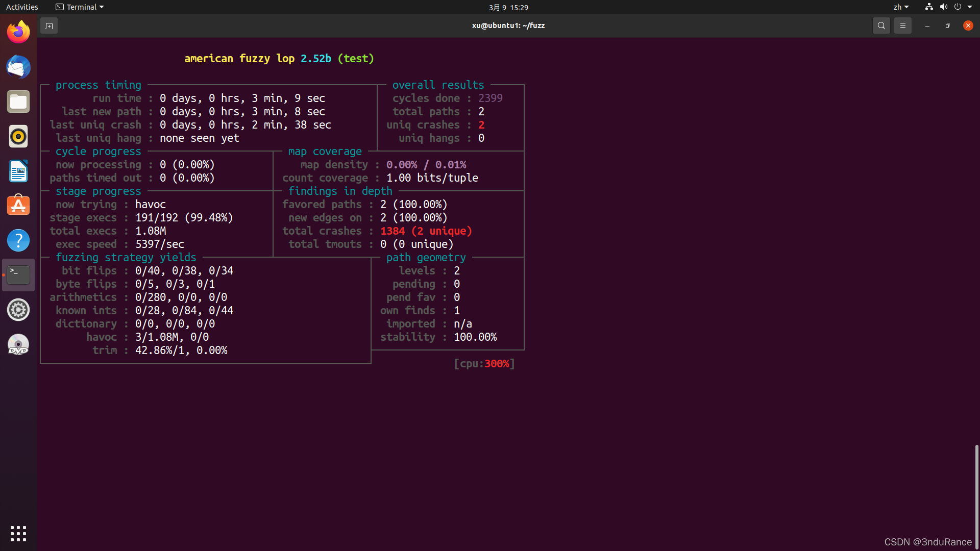Screen dimensions: 980x551
Task: Click the volume icon in top bar
Action: pos(943,7)
